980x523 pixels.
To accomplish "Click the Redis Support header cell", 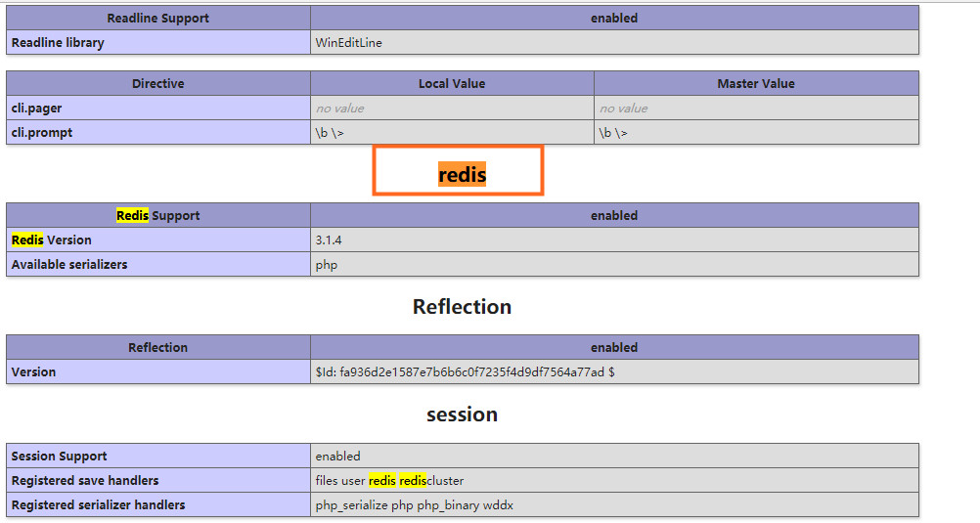I will point(157,216).
